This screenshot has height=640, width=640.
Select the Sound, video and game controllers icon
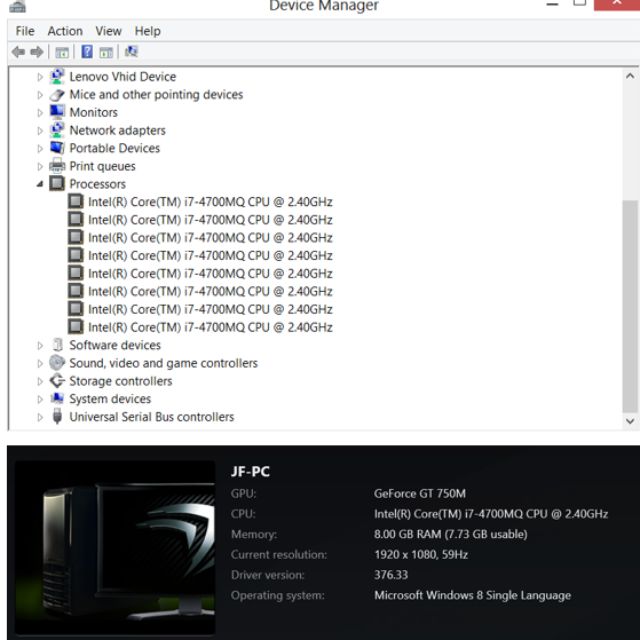coord(57,363)
